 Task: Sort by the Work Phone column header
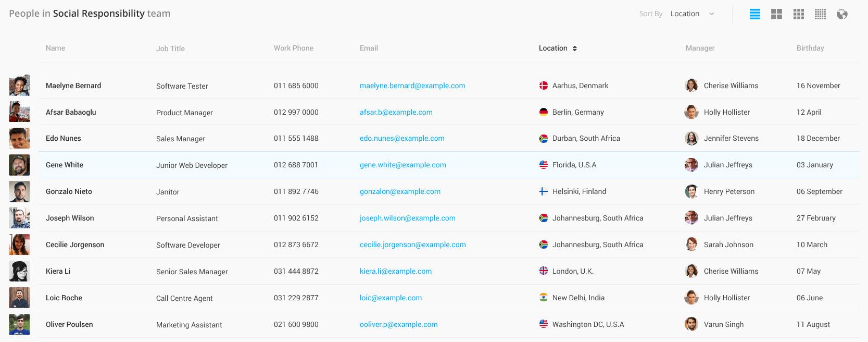[x=294, y=48]
